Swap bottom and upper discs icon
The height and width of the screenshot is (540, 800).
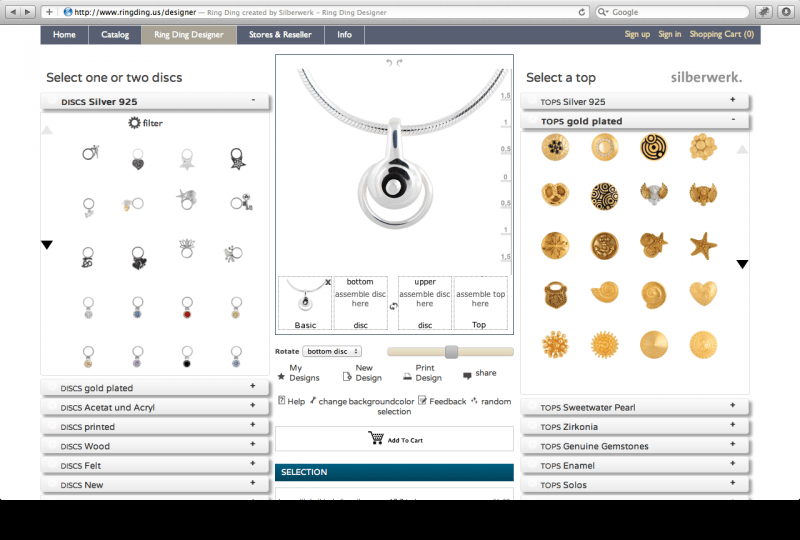tap(393, 306)
